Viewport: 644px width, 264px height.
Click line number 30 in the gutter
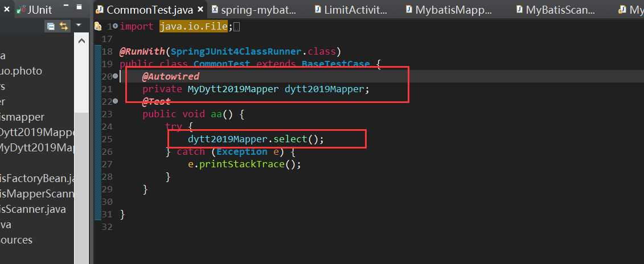[x=107, y=201]
